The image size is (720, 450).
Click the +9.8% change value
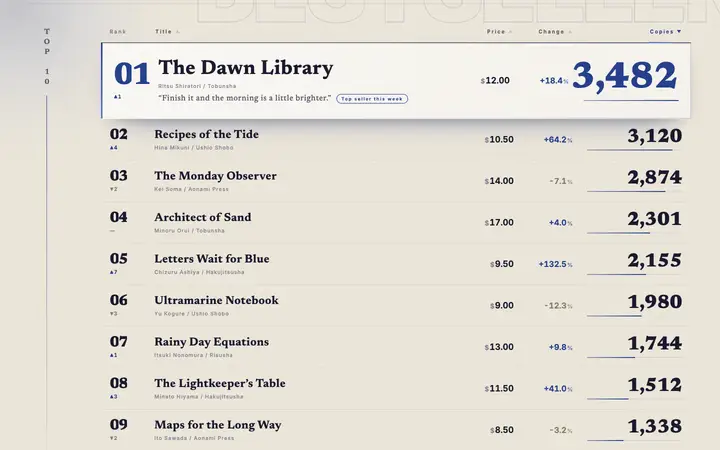tap(561, 347)
